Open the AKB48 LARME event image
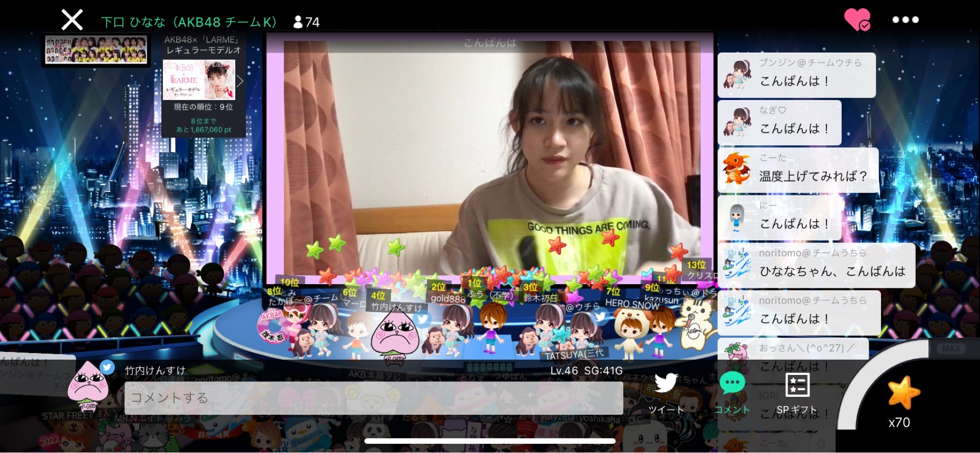This screenshot has height=453, width=980. [x=199, y=80]
